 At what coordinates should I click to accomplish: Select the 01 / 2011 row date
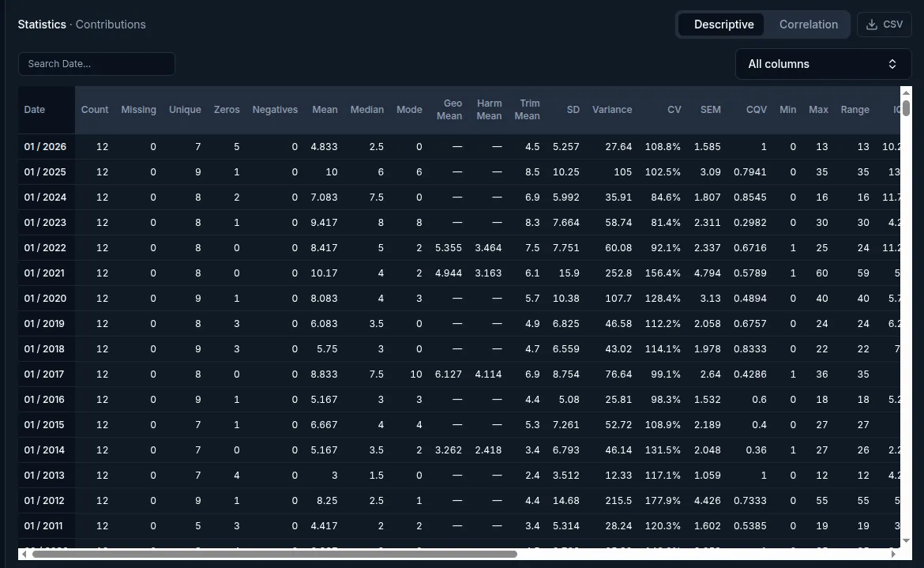[x=43, y=526]
